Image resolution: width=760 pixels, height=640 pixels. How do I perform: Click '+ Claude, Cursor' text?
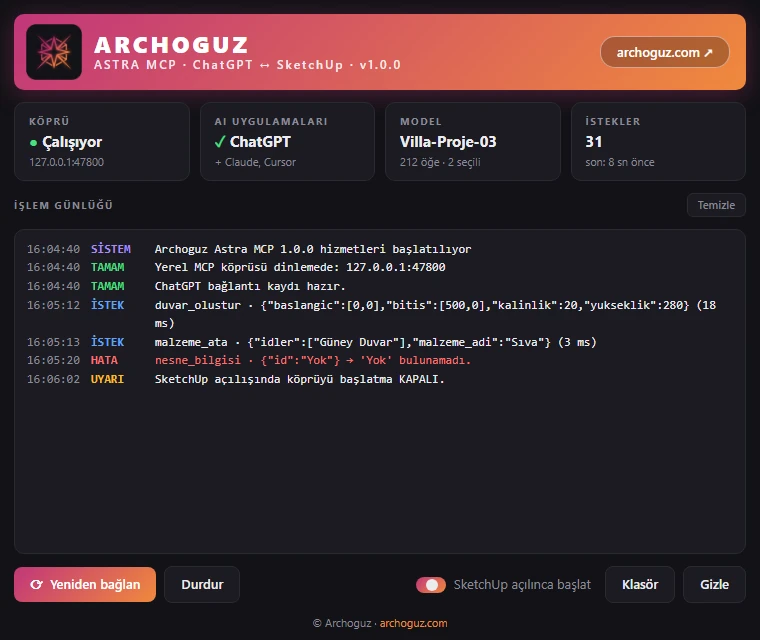tap(255, 162)
